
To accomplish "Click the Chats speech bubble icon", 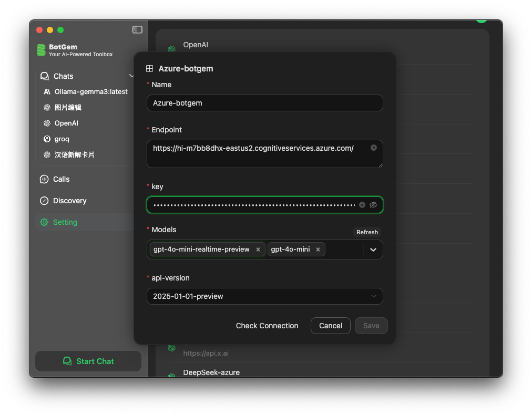I will [x=45, y=76].
